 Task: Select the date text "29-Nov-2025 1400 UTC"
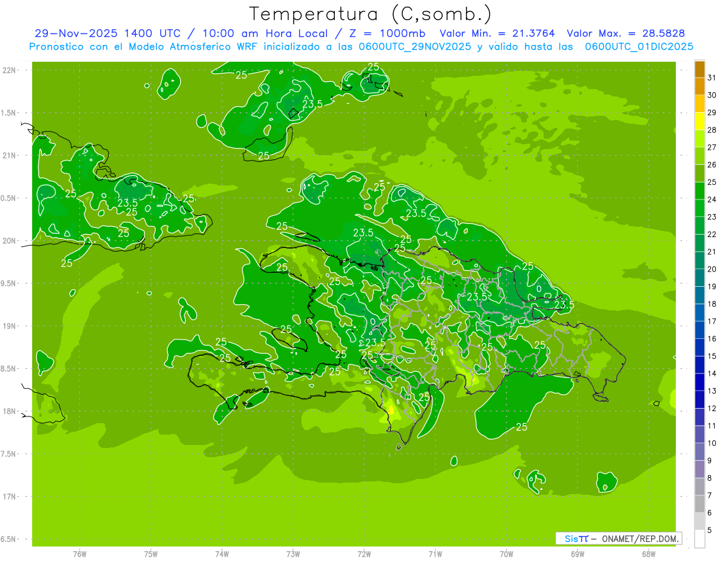(x=107, y=33)
